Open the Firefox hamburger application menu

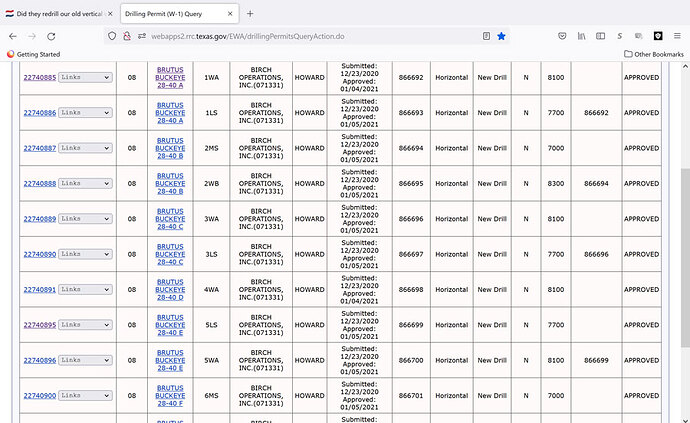(x=677, y=35)
